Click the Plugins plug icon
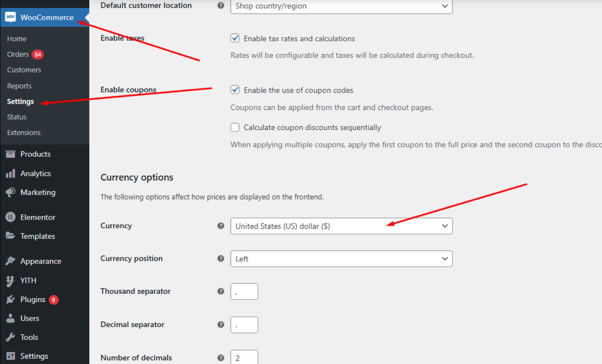 [10, 299]
